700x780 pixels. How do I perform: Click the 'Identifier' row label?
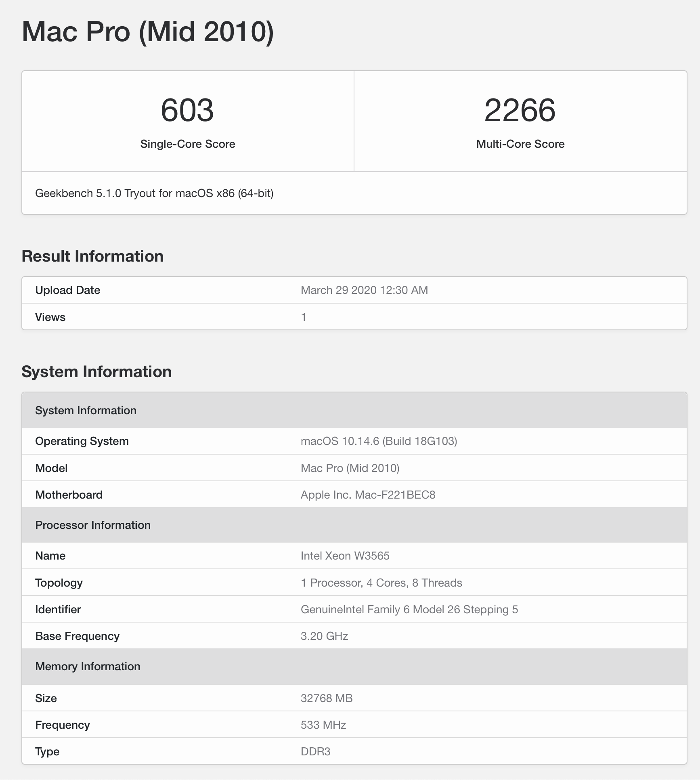(58, 610)
